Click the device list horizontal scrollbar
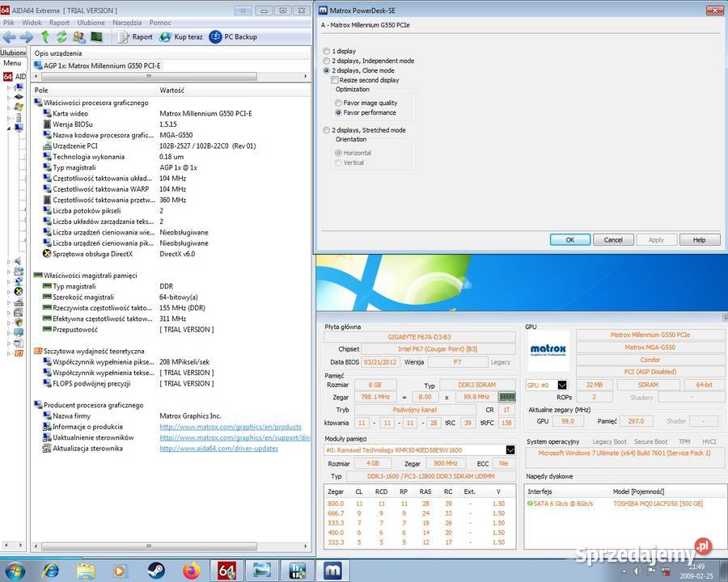Screen dimensions: 728x582 [x=149, y=76]
